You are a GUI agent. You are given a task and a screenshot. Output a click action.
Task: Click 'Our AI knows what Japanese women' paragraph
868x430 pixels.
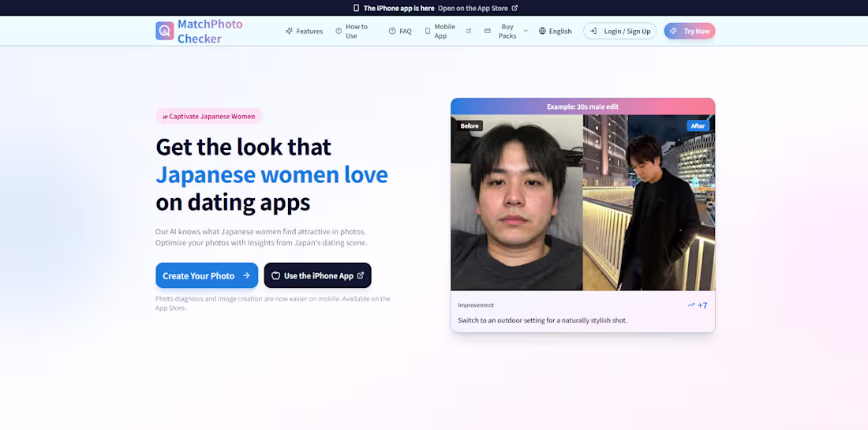261,237
